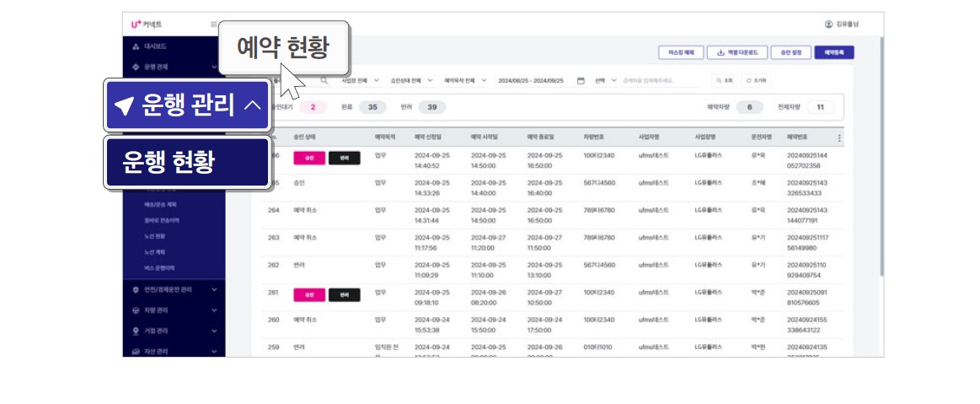Click the 조회 search button
Image resolution: width=980 pixels, height=404 pixels.
click(725, 81)
